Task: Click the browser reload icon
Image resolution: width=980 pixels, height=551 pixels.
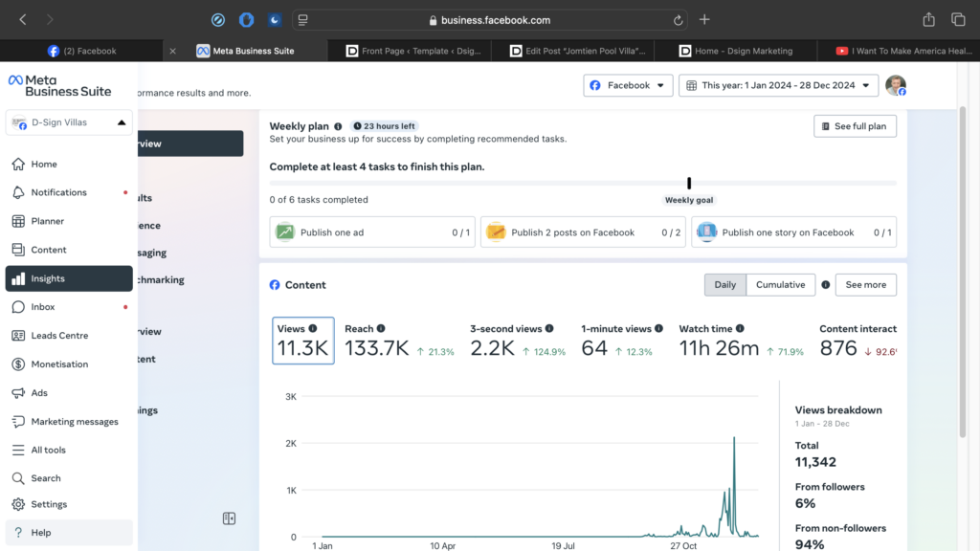Action: pyautogui.click(x=679, y=20)
